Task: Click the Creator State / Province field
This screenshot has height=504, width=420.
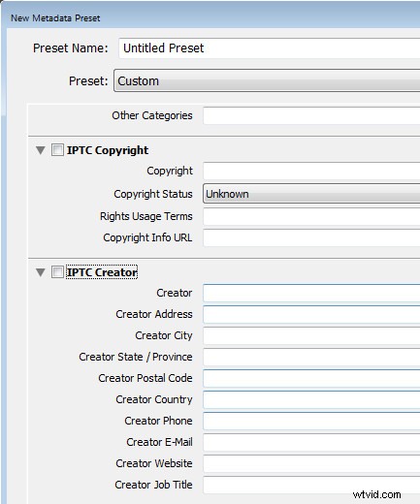Action: (x=311, y=357)
